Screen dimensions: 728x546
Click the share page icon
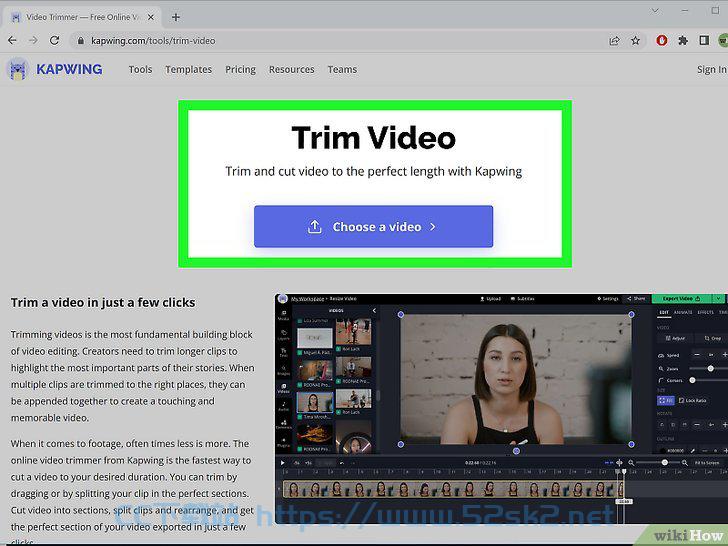point(614,41)
